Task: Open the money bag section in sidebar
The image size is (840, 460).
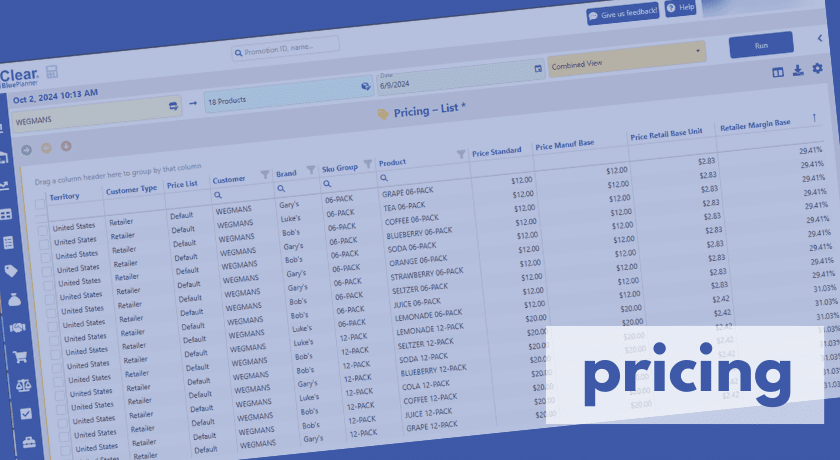Action: [x=14, y=299]
